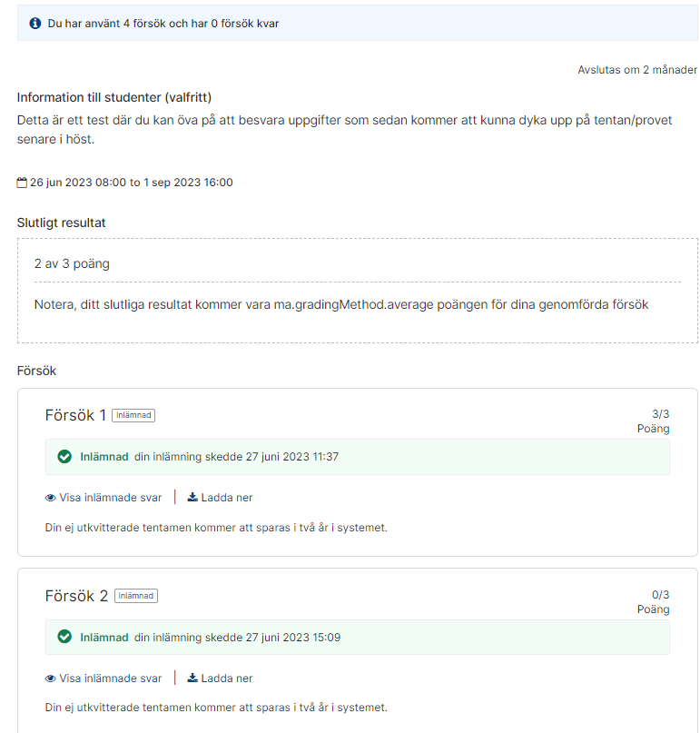The width and height of the screenshot is (700, 733).
Task: Open Visa inlämnade svar for Försök 1
Action: click(x=104, y=498)
